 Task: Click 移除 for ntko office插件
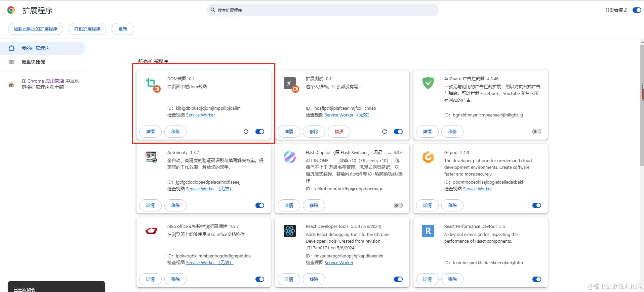click(x=175, y=279)
